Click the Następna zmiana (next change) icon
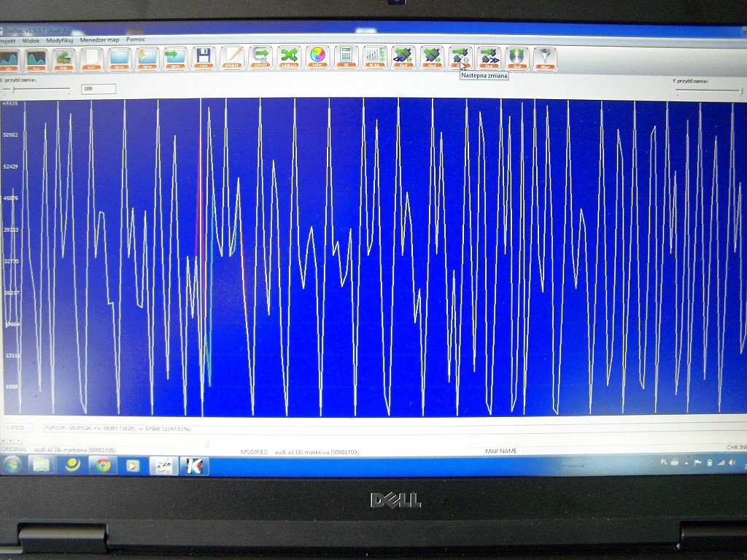The image size is (747, 560). pyautogui.click(x=460, y=57)
